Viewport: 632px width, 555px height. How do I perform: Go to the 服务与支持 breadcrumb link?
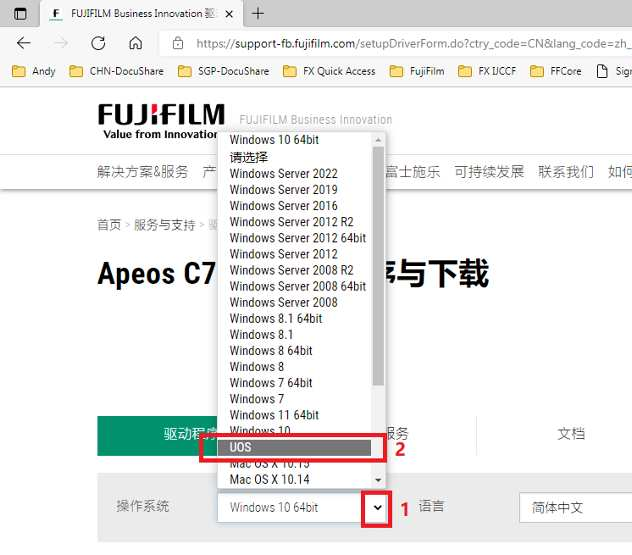[164, 224]
